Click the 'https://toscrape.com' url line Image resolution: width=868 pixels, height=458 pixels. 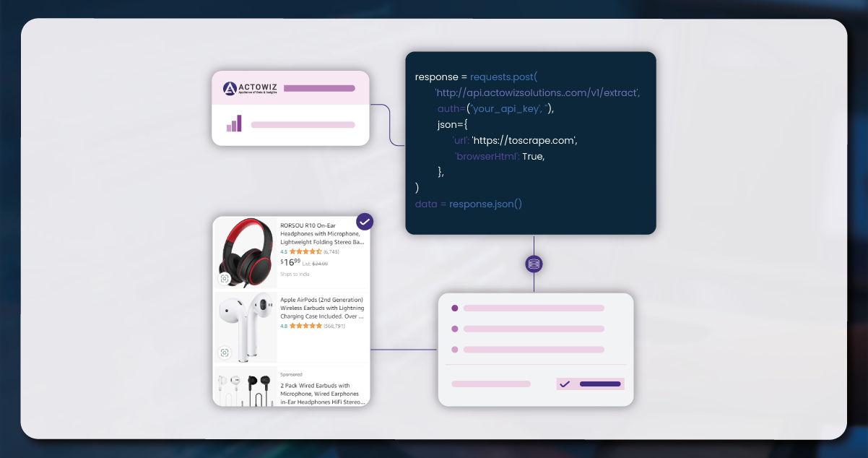(x=514, y=140)
